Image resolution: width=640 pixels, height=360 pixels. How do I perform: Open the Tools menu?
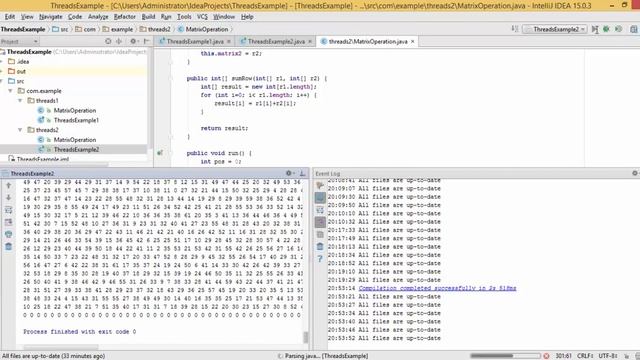(184, 17)
